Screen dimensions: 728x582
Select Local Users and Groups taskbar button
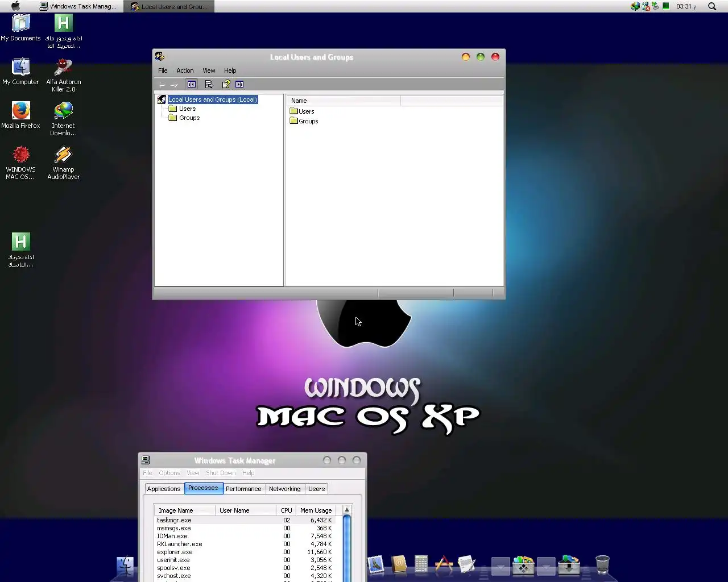pos(169,6)
